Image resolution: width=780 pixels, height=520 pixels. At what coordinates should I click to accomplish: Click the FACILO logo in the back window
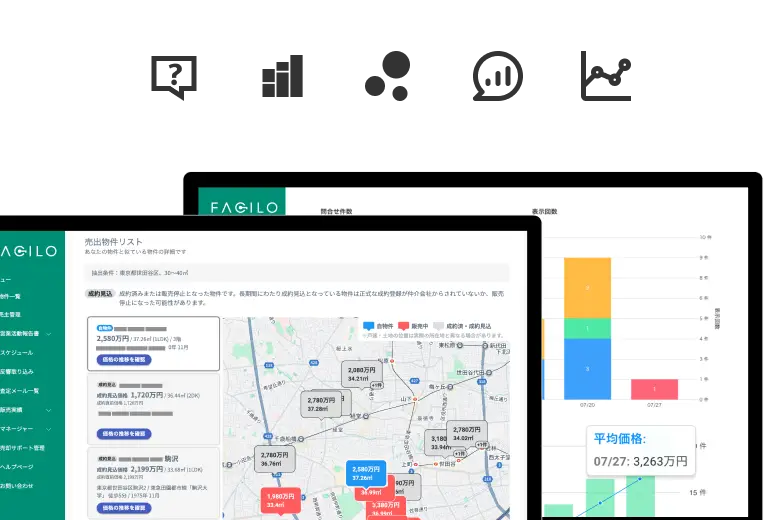point(240,207)
